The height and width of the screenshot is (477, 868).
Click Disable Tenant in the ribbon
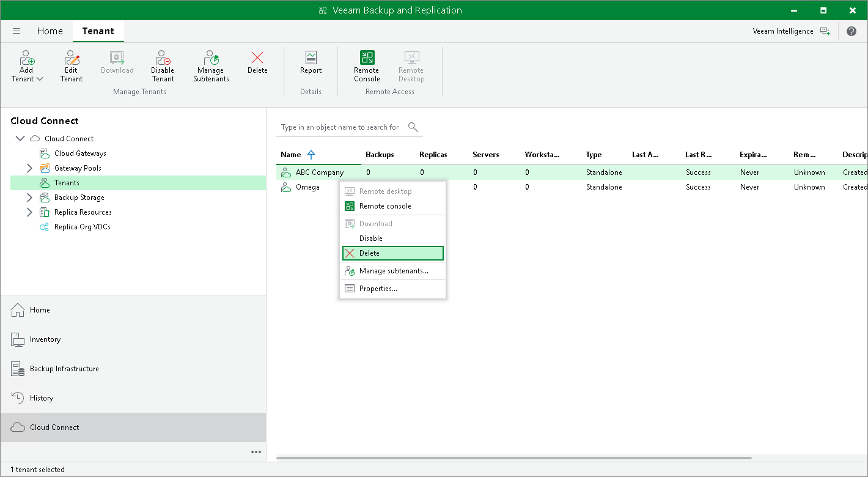point(163,66)
